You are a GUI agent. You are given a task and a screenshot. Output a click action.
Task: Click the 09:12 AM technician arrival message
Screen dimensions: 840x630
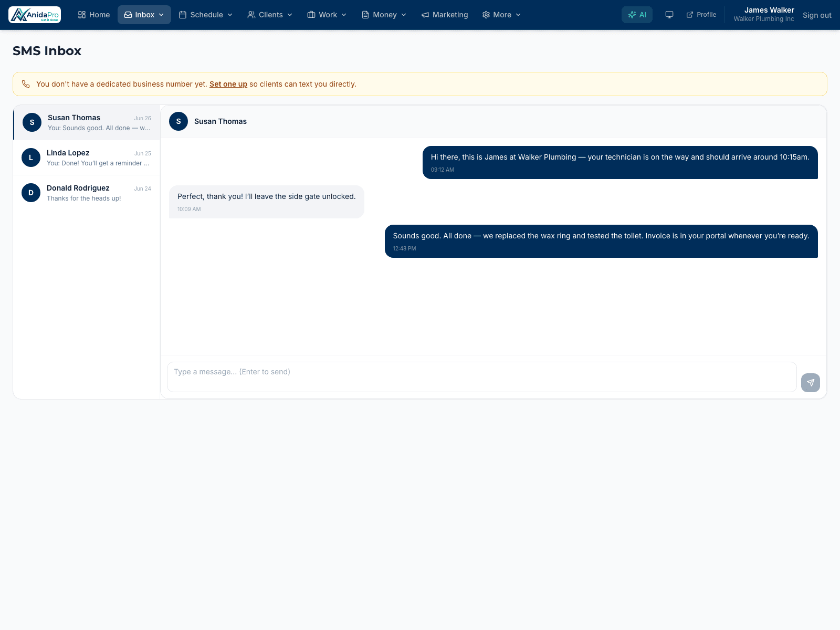(x=620, y=162)
